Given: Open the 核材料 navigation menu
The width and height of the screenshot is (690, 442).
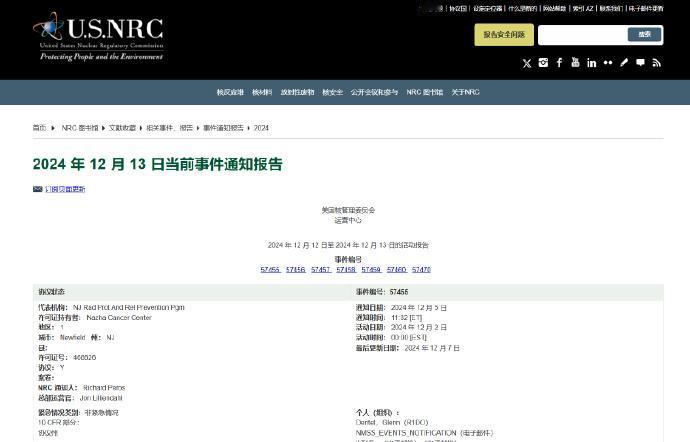Looking at the screenshot, I should [262, 92].
